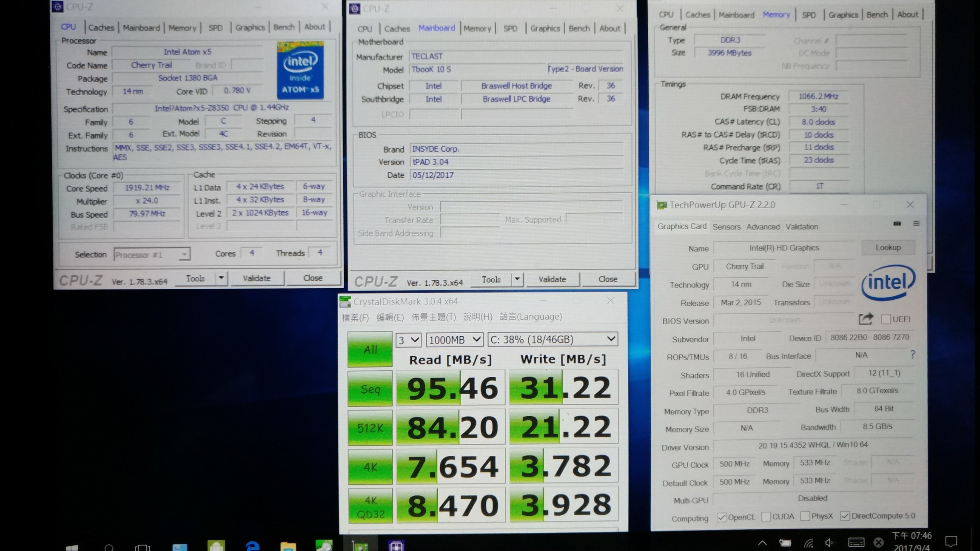Open the test count dropdown showing 3

[x=408, y=340]
